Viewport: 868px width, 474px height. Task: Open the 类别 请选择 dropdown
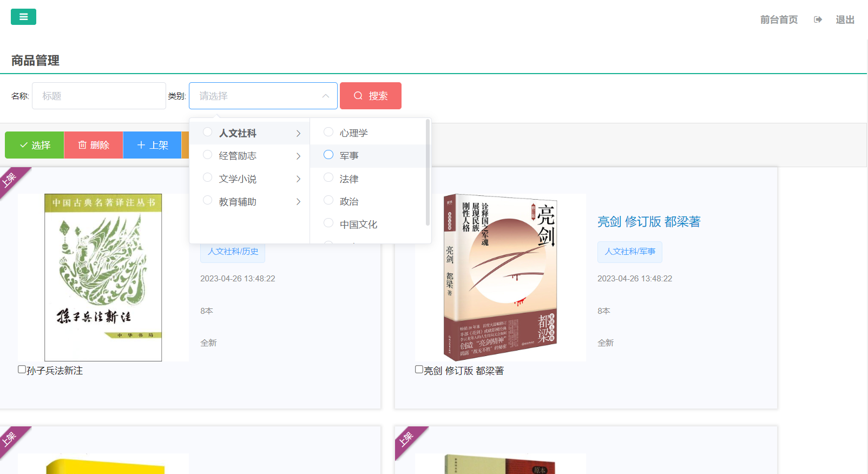(263, 96)
